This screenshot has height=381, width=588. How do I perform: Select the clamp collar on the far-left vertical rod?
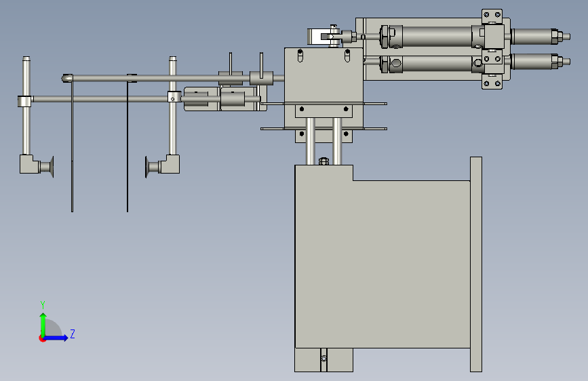(x=24, y=101)
